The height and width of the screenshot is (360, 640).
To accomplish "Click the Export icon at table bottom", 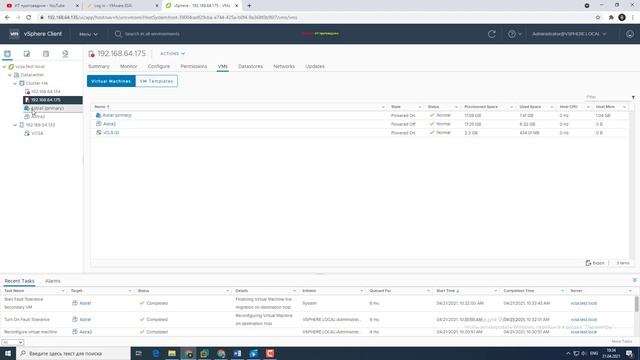I will coord(588,263).
